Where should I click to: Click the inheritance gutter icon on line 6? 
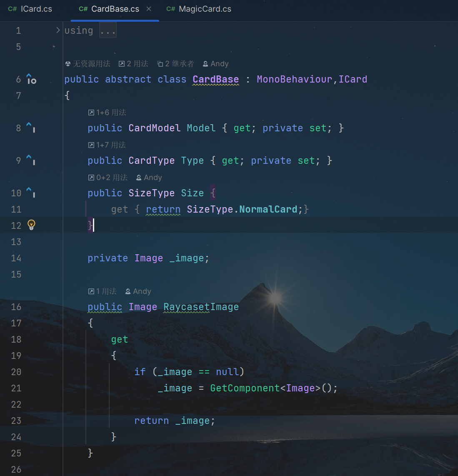[x=31, y=79]
